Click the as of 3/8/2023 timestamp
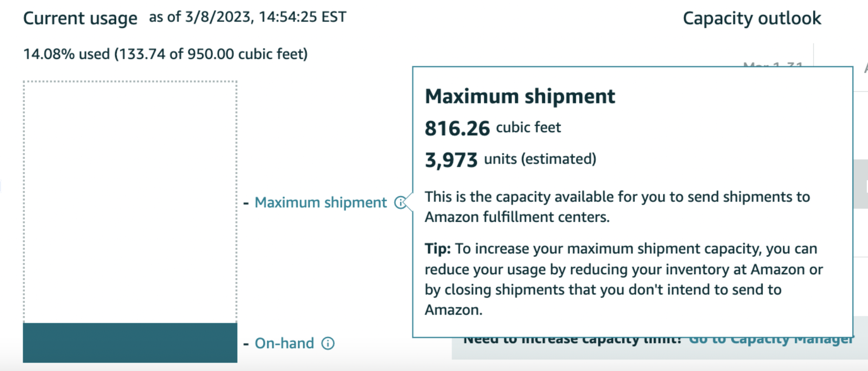 (x=248, y=17)
